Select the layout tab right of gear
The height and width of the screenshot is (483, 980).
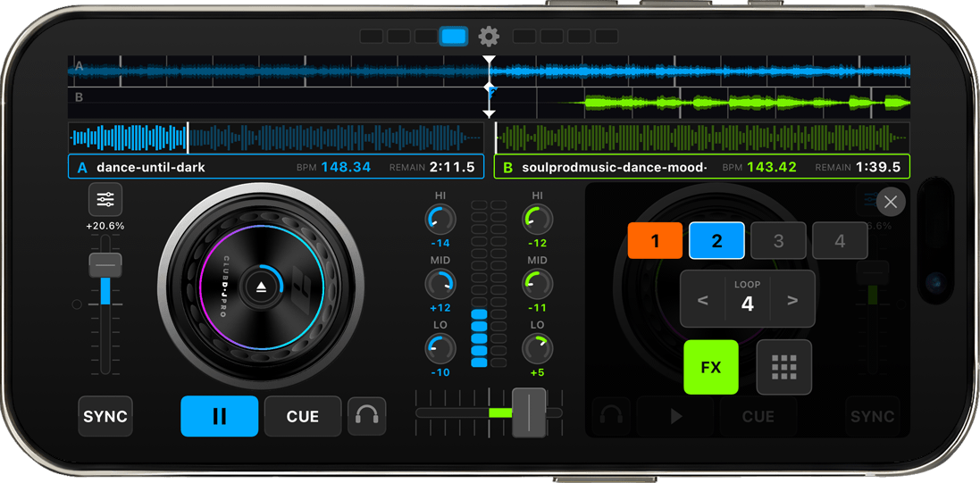[524, 37]
